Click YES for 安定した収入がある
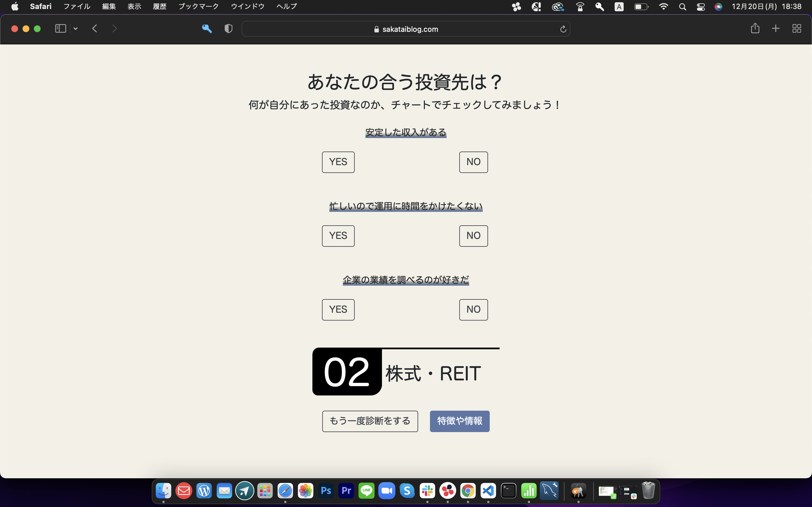Image resolution: width=812 pixels, height=507 pixels. point(338,162)
